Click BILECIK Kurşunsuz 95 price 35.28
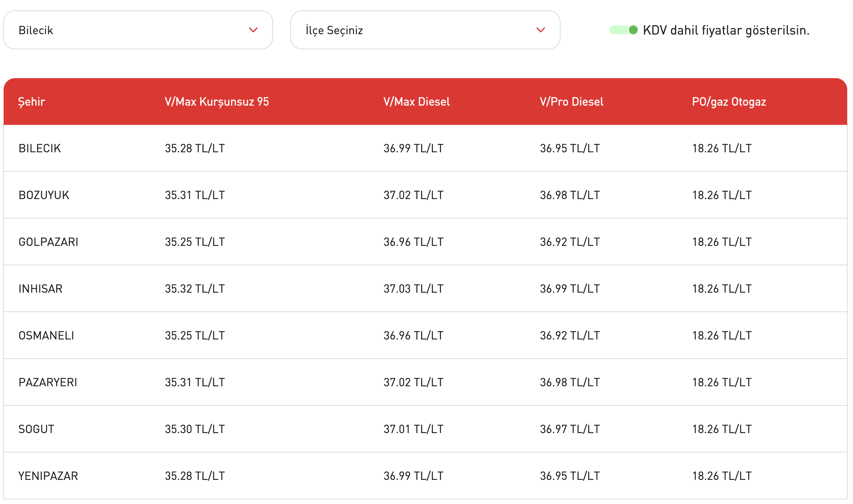The width and height of the screenshot is (853, 504). (x=195, y=148)
